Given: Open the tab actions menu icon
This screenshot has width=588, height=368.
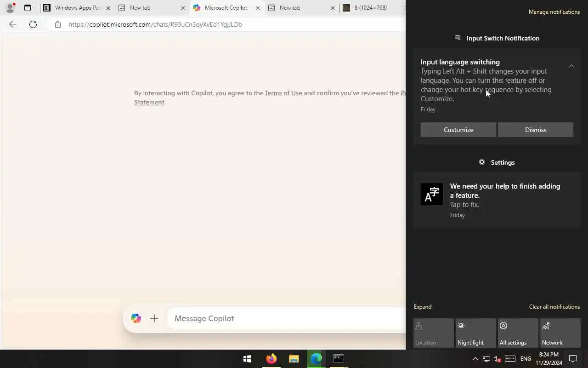Looking at the screenshot, I should (28, 8).
